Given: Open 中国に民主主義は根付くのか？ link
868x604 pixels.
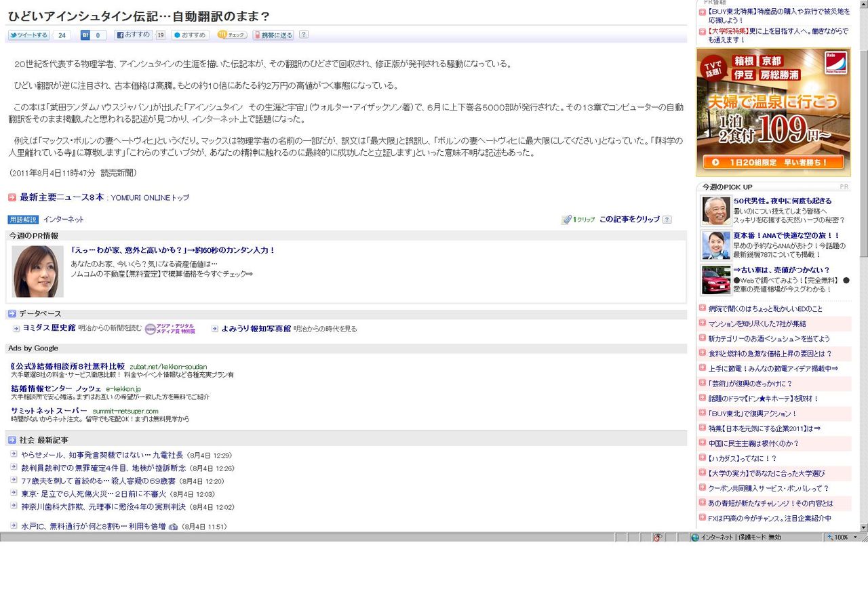Looking at the screenshot, I should pyautogui.click(x=754, y=443).
